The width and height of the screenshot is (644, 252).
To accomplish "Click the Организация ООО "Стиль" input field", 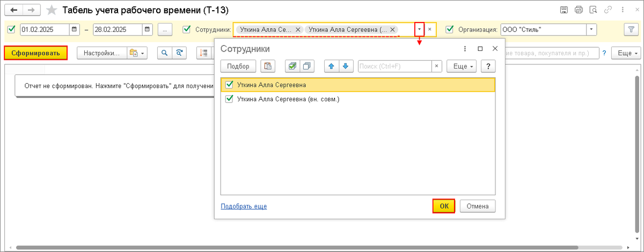I will 544,29.
